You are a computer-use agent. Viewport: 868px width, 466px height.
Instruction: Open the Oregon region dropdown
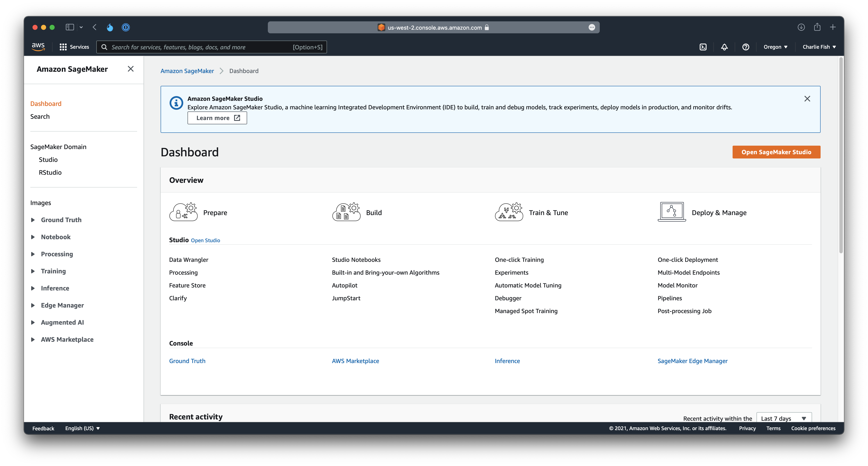coord(775,47)
